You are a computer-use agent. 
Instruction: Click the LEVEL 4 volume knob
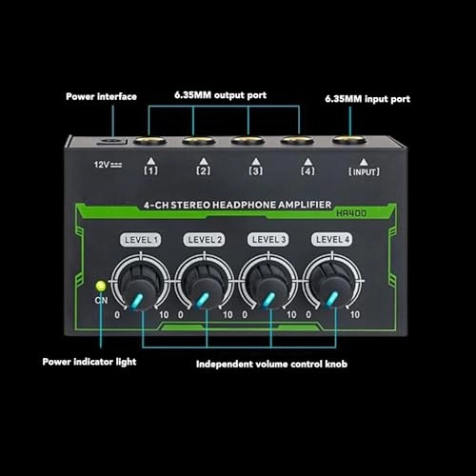(332, 287)
